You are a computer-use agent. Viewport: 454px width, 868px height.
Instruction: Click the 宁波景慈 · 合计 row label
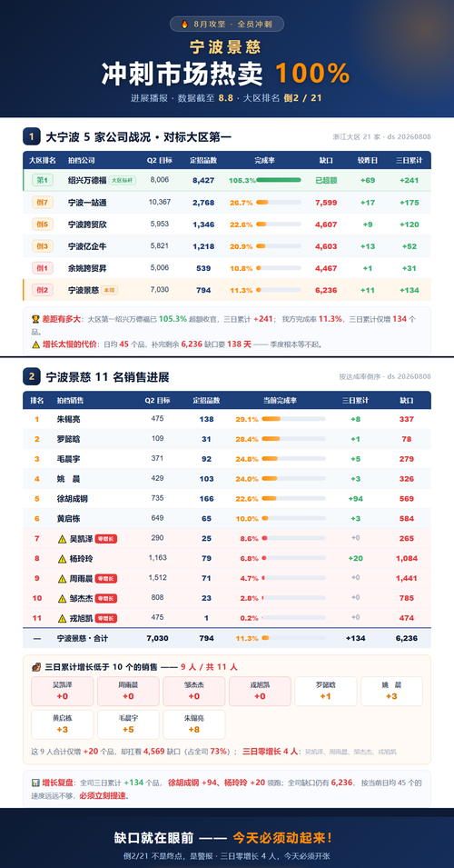pyautogui.click(x=83, y=638)
